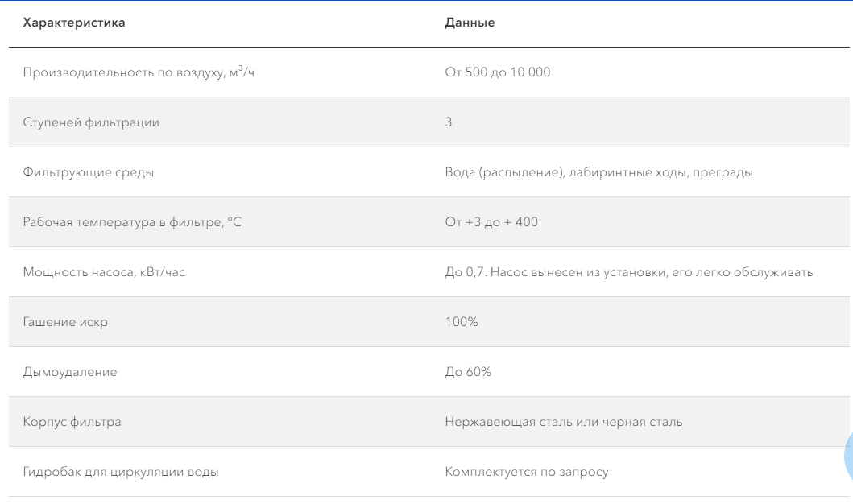Click the Дымоудаление row label
The image size is (853, 504).
pyautogui.click(x=69, y=372)
